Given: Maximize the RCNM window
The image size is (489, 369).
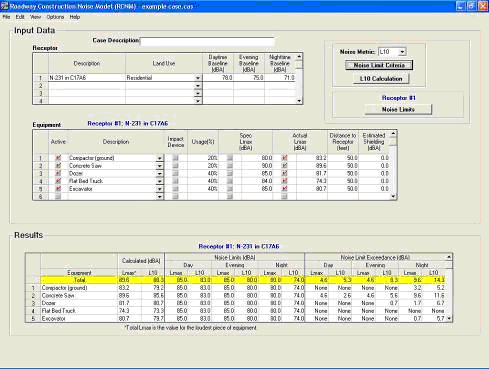Looking at the screenshot, I should point(472,6).
